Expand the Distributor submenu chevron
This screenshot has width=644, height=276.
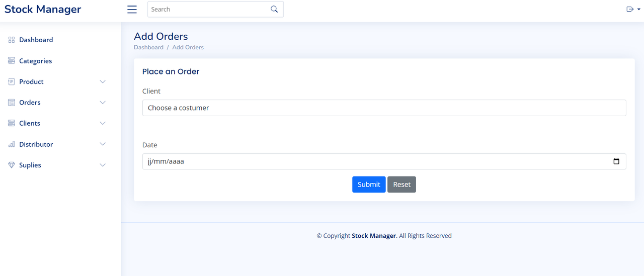click(x=103, y=144)
